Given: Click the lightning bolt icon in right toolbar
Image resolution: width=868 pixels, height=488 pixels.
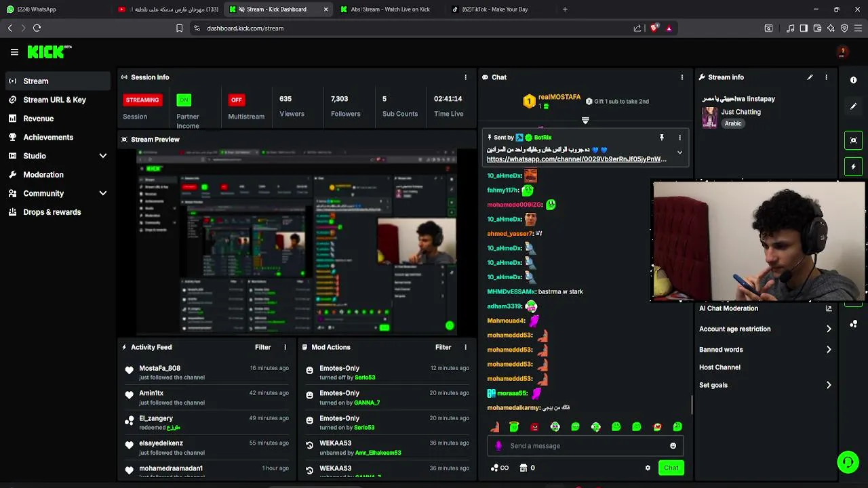Looking at the screenshot, I should click(854, 166).
